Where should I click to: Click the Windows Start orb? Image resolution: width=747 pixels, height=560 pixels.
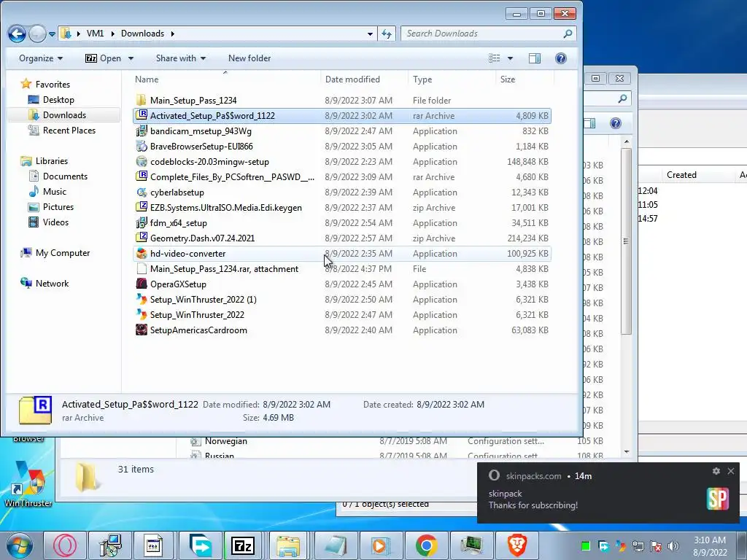click(x=18, y=545)
